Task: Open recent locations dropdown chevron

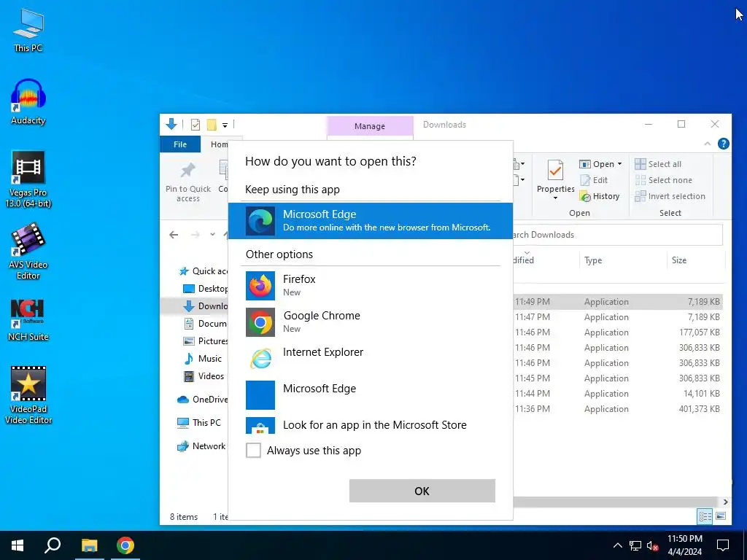Action: coord(212,234)
